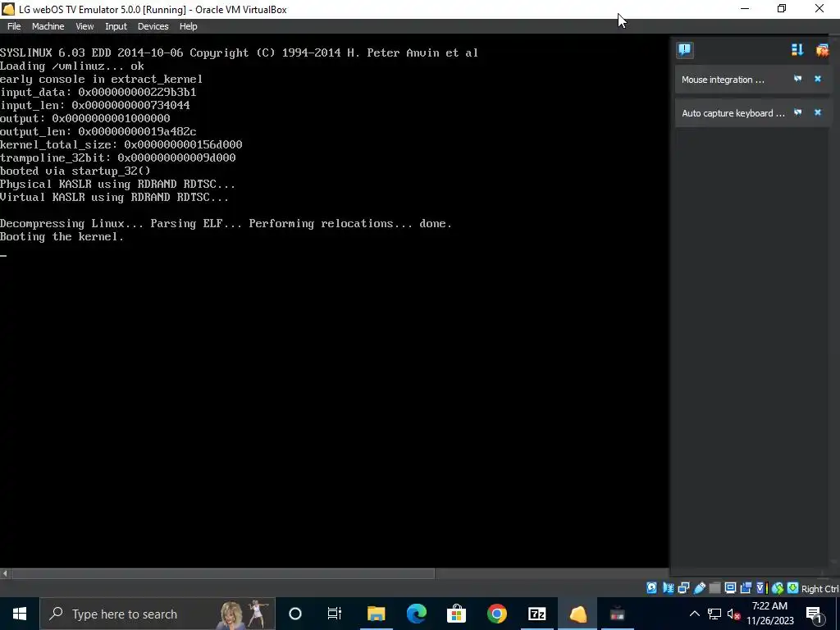Click the network adapter status icon

(x=668, y=588)
